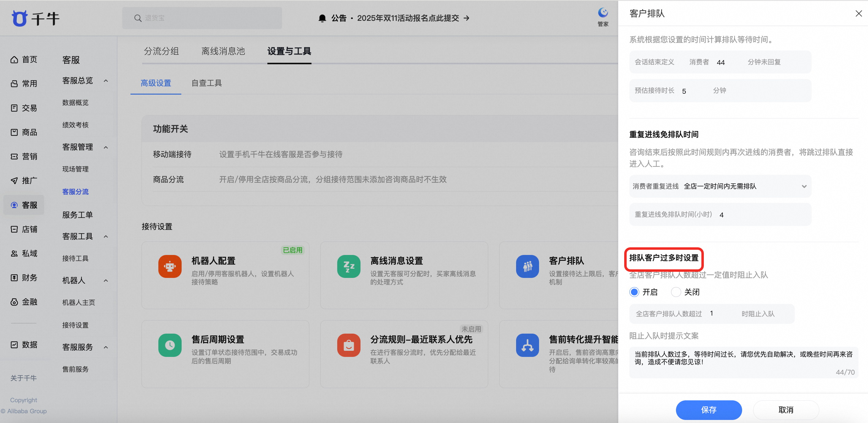Viewport: 868px width, 423px height.
Task: Click the 关于千牛 link
Action: tap(24, 378)
